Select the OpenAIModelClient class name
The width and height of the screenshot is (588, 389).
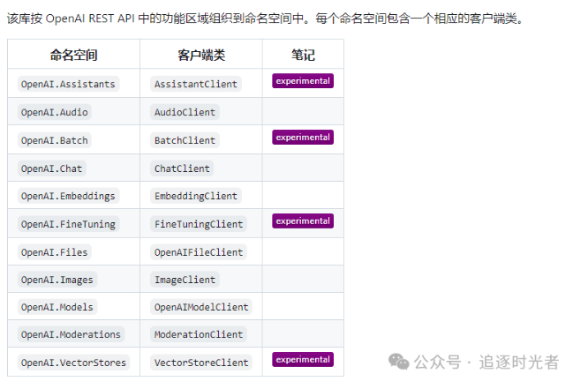(201, 307)
